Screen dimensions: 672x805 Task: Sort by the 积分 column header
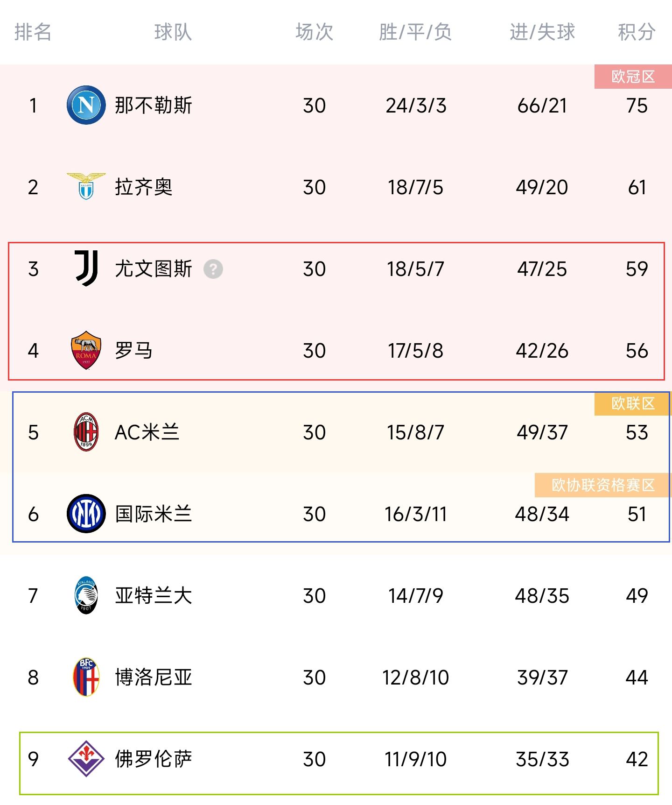point(637,32)
